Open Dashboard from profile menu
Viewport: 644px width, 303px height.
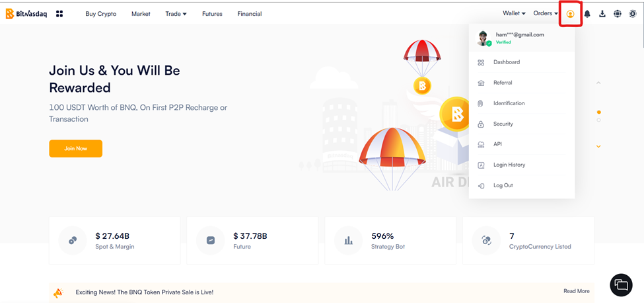tap(506, 62)
